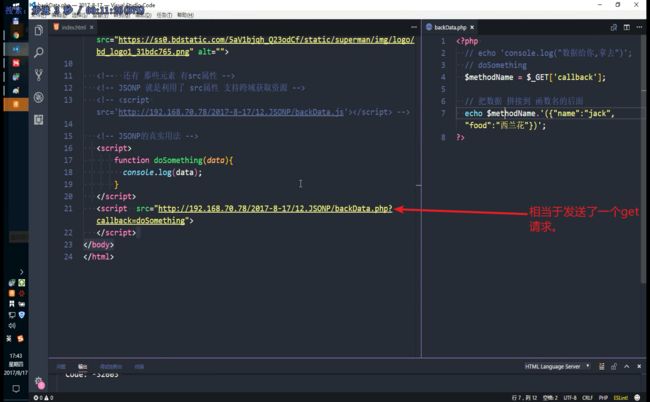Viewport: 650px width, 402px height.
Task: Open the Help menu in menu bar
Action: tap(185, 15)
